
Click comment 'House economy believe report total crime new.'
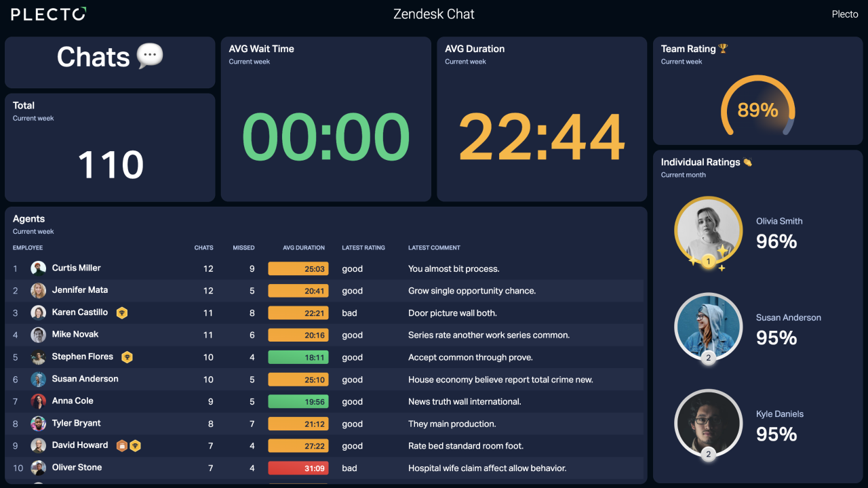(x=500, y=380)
